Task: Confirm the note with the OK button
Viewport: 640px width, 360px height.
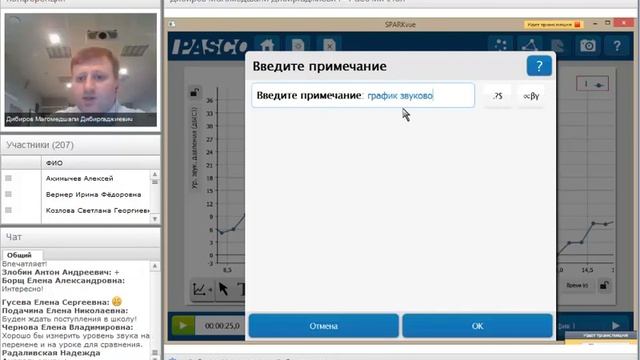Action: coord(477,326)
